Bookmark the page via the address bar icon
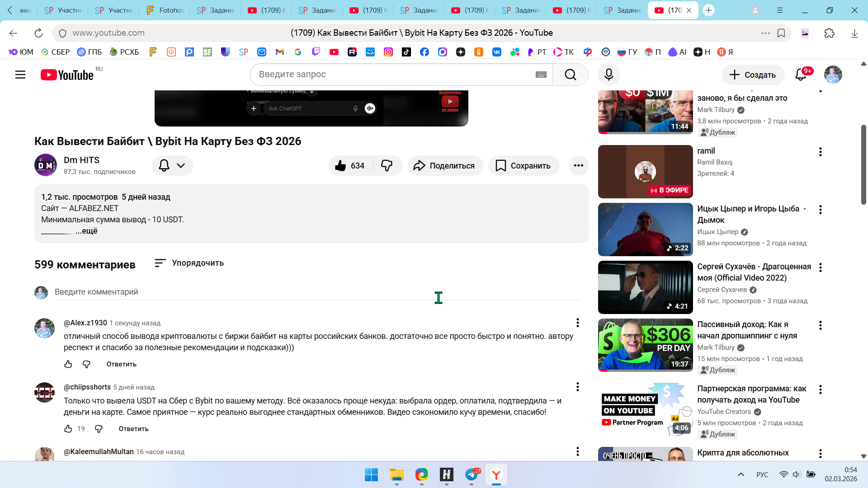 (781, 33)
